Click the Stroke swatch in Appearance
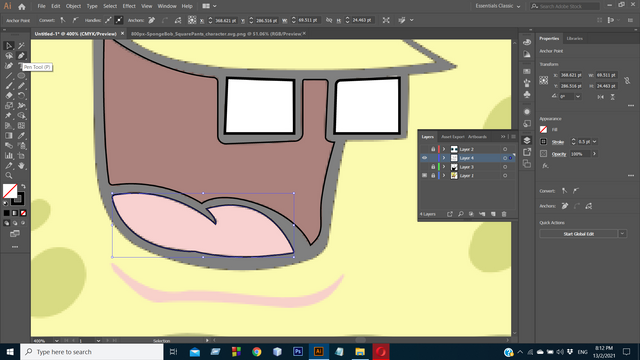 coord(543,142)
